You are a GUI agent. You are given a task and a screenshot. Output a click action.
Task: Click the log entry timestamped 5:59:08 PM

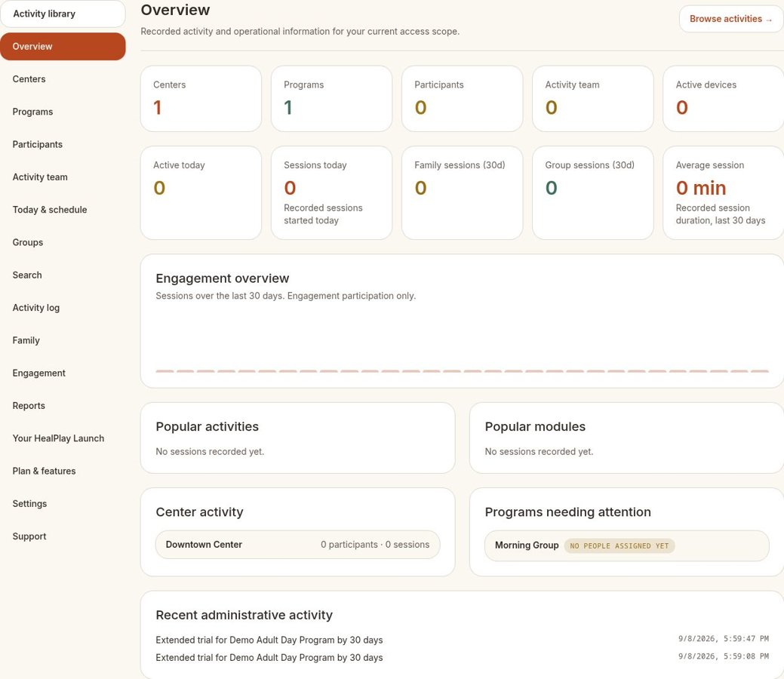(462, 658)
